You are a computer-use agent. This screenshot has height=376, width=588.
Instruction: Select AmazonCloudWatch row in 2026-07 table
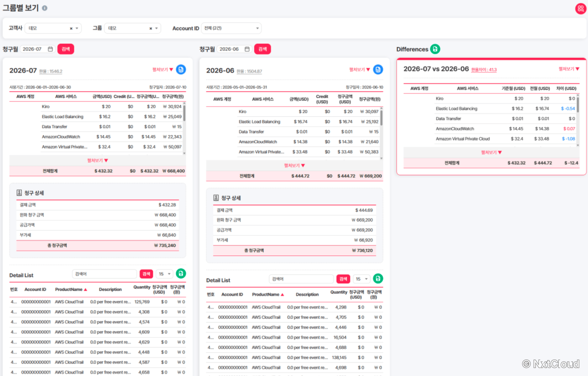[x=112, y=137]
